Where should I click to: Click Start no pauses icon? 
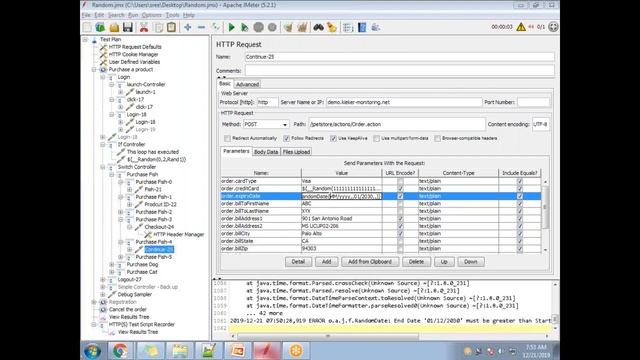(x=244, y=27)
